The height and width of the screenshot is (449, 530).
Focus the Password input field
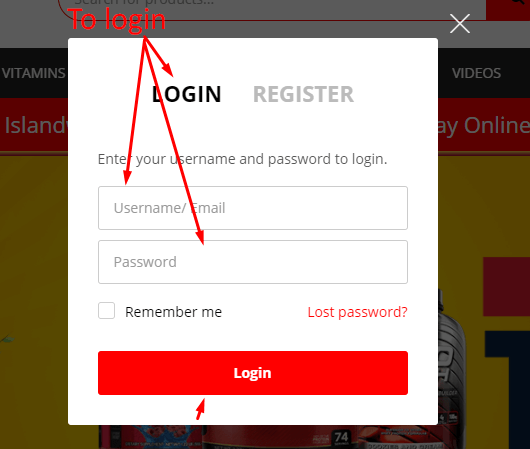pyautogui.click(x=253, y=262)
